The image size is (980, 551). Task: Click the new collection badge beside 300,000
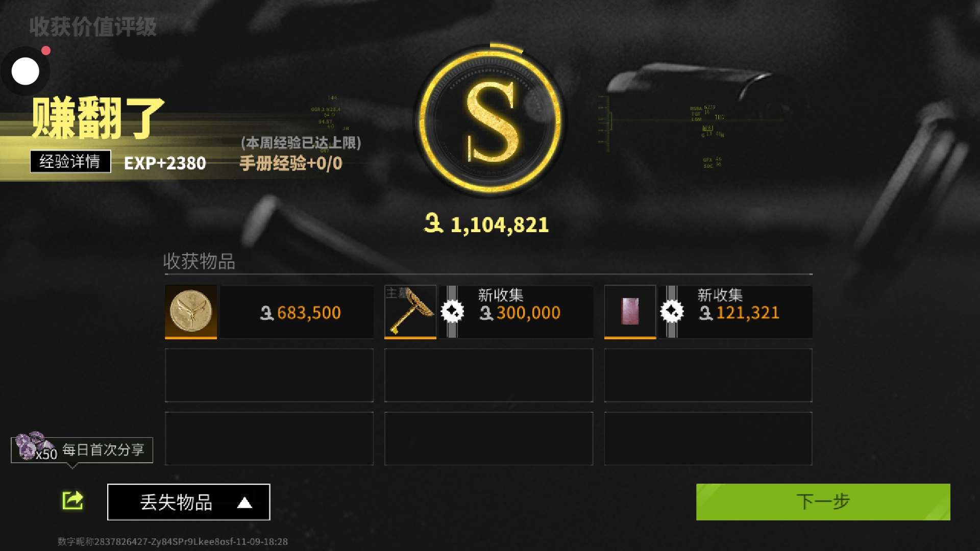pyautogui.click(x=452, y=312)
